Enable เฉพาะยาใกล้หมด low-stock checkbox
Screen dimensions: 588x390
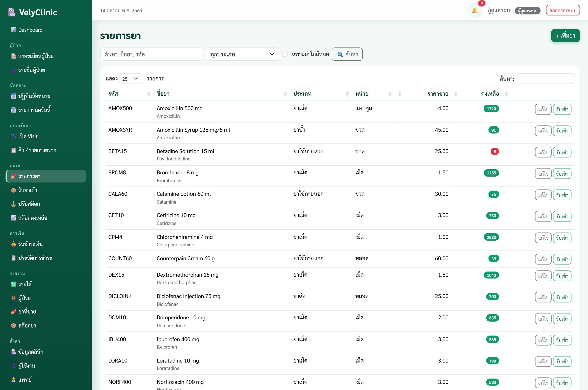tap(285, 54)
